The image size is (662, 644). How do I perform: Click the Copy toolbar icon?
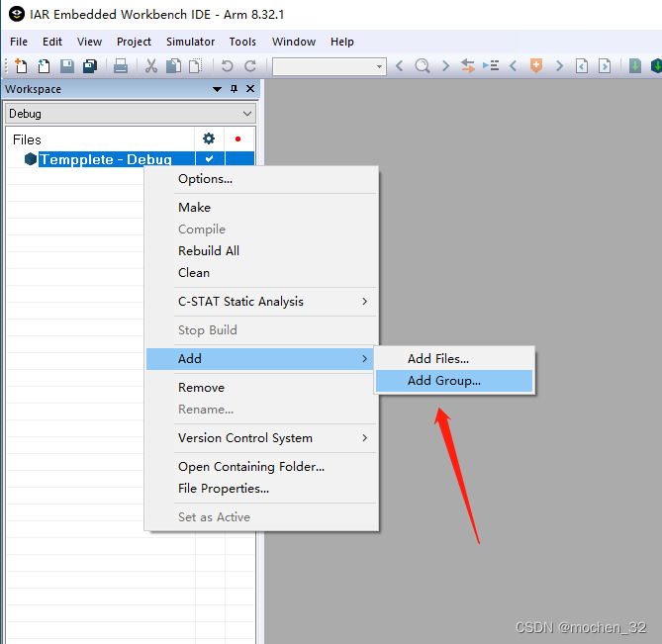[173, 66]
